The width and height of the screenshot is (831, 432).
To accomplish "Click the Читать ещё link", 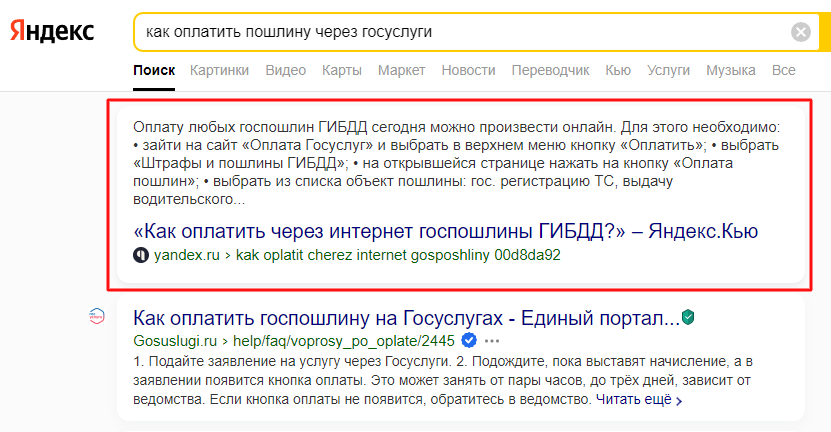I will 639,399.
